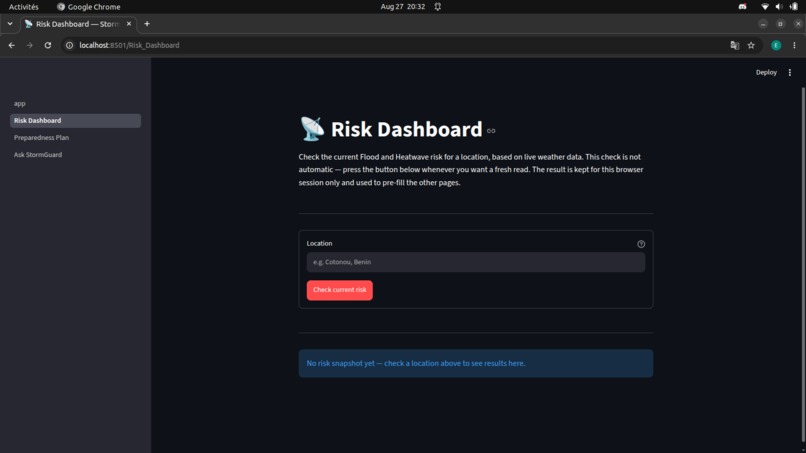Open the tab search dropdown arrow
Viewport: 806px width, 453px height.
[x=10, y=24]
